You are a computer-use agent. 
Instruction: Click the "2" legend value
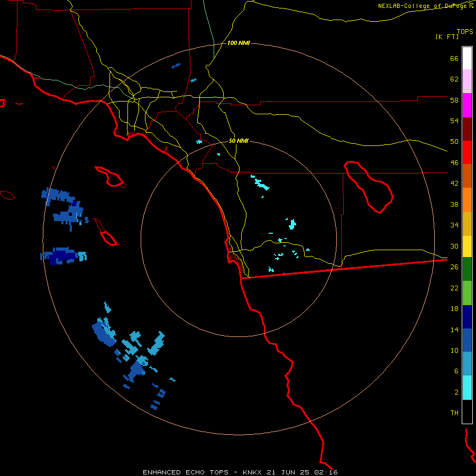(456, 392)
